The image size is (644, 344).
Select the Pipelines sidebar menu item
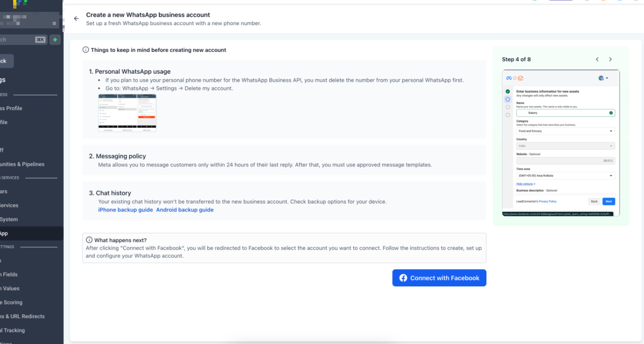[22, 164]
